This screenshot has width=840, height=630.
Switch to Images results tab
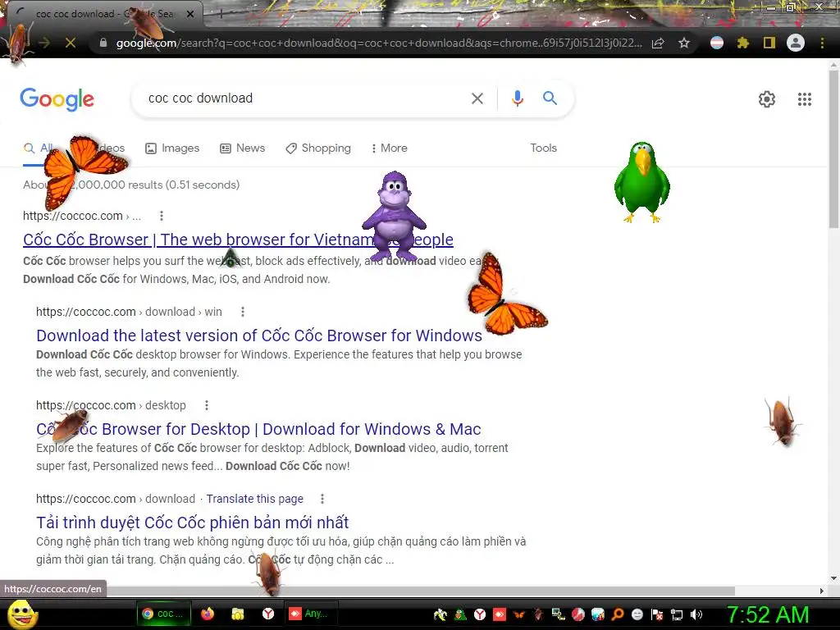(172, 148)
